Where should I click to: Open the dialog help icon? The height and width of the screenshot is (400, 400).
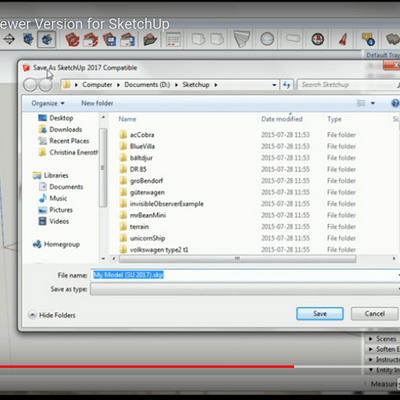[395, 103]
